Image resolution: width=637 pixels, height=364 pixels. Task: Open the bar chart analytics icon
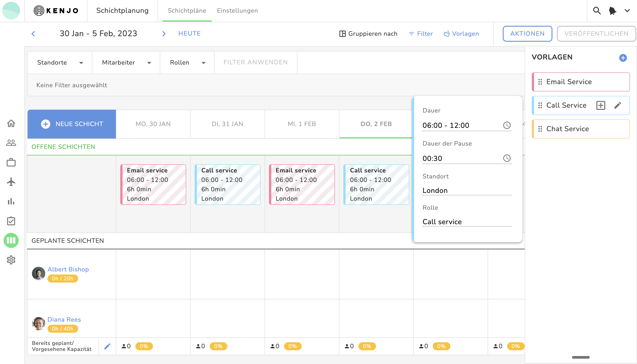(x=11, y=202)
